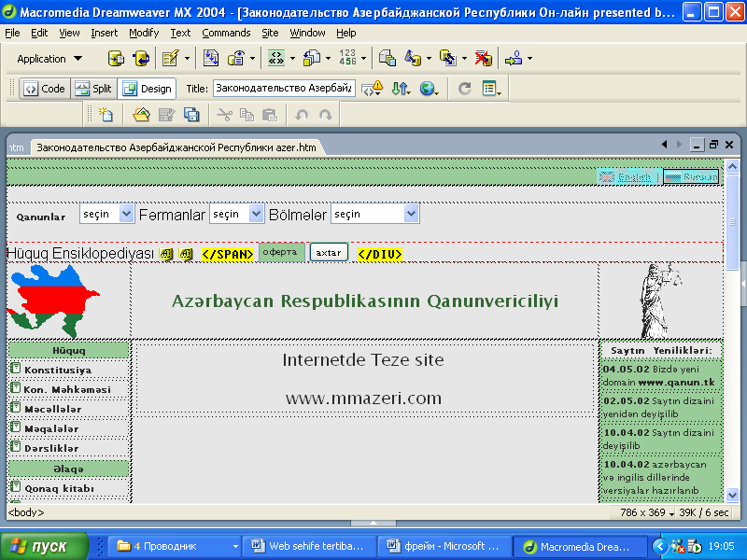Click the Open file folder icon
The height and width of the screenshot is (560, 747).
pos(142,115)
